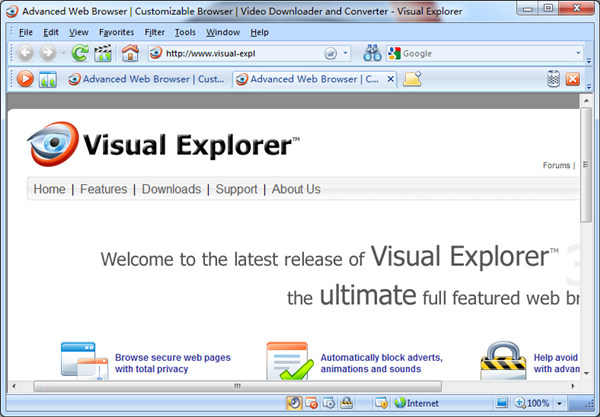Image resolution: width=600 pixels, height=417 pixels.
Task: Click the full screen monitor status icon
Action: pyautogui.click(x=502, y=403)
